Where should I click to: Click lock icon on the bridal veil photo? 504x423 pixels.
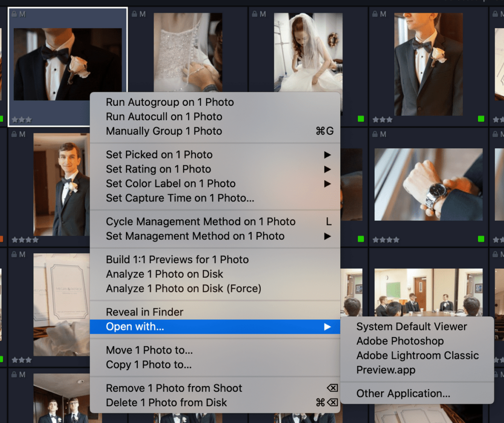click(254, 14)
